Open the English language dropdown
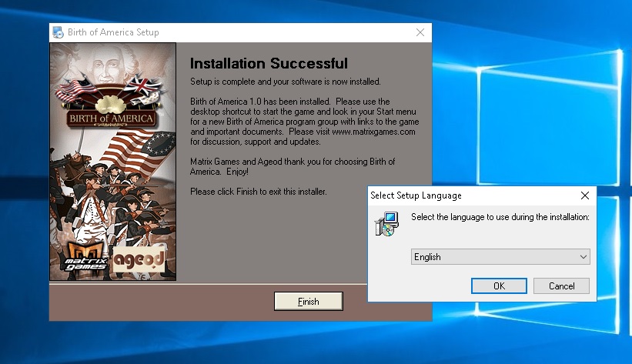Screen dimensions: 632x364 click(500, 257)
